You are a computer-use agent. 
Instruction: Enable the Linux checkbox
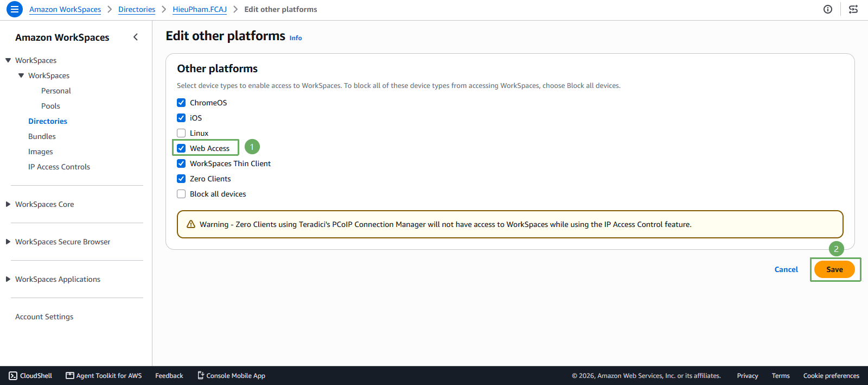[x=181, y=133]
